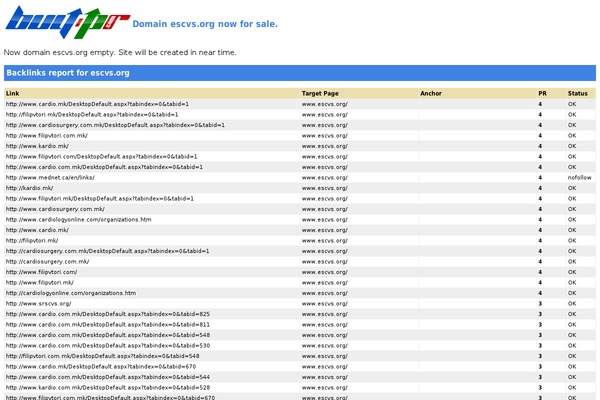The image size is (600, 400).
Task: Open the http://www.cardio.mk/ homepage link
Action: click(37, 230)
